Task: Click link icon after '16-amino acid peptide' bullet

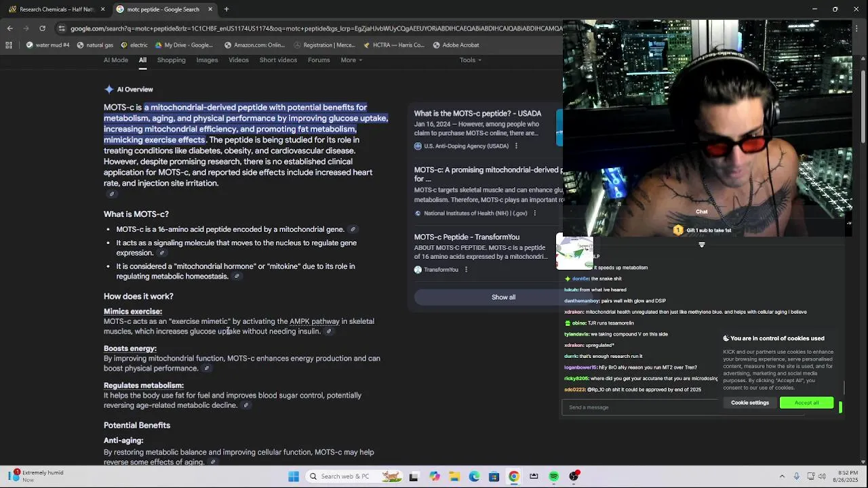Action: click(x=353, y=230)
